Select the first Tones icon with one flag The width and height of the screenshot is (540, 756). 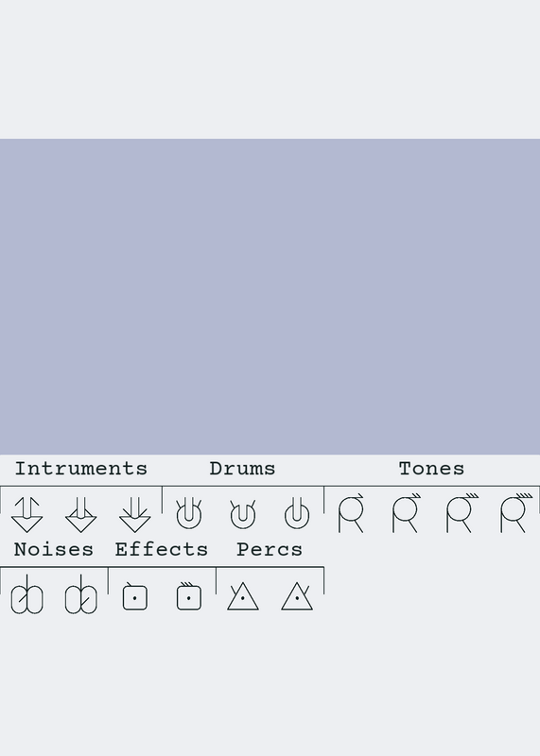(351, 513)
